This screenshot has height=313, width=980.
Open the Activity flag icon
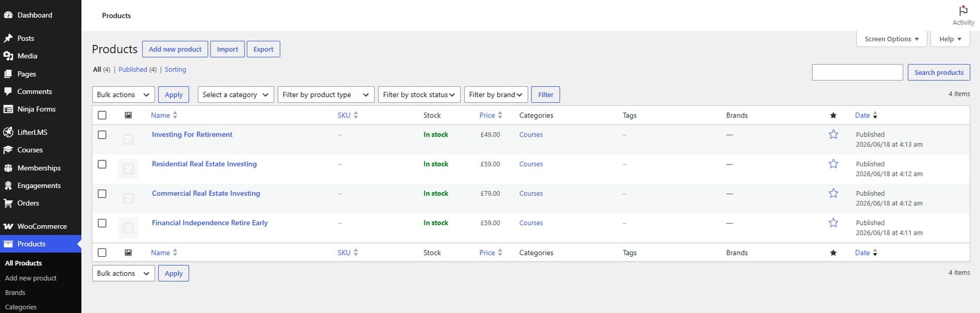tap(963, 11)
